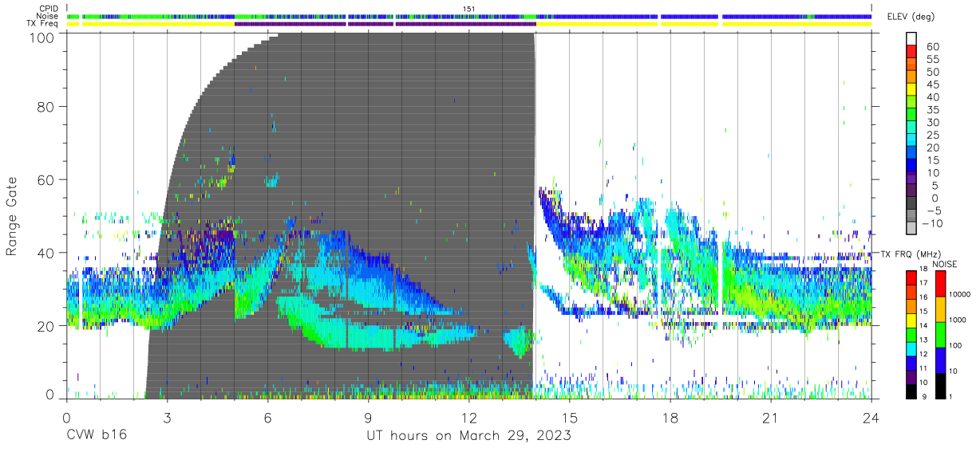Viewport: 980px width, 452px height.
Task: Click the light gray bottom segment of ELEV bar
Action: [911, 229]
